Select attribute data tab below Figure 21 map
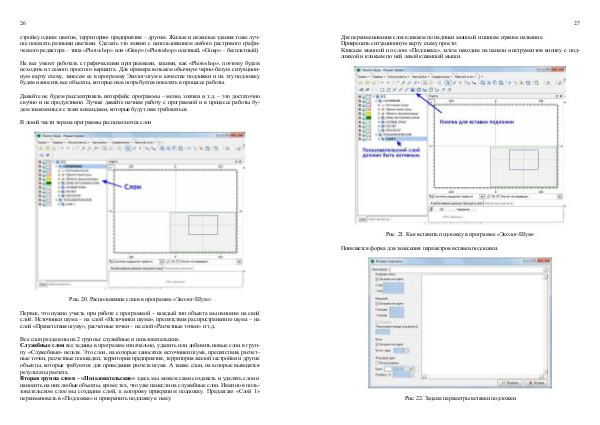600x425 pixels. [x=457, y=204]
